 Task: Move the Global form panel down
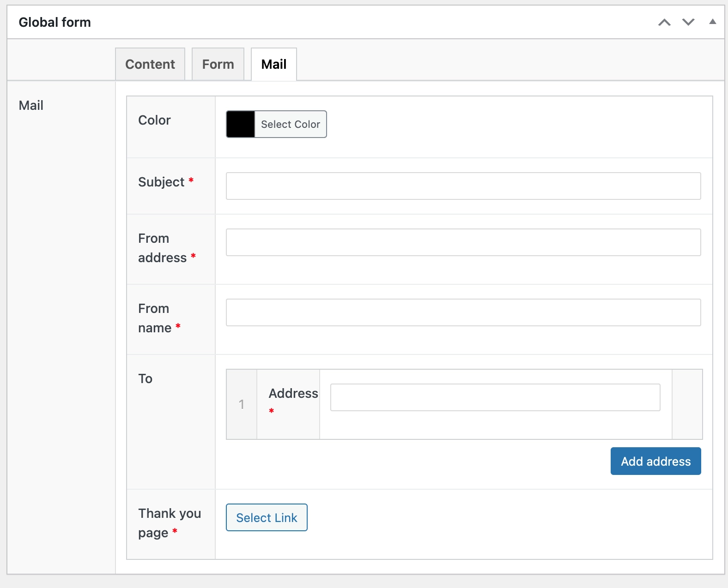click(688, 22)
